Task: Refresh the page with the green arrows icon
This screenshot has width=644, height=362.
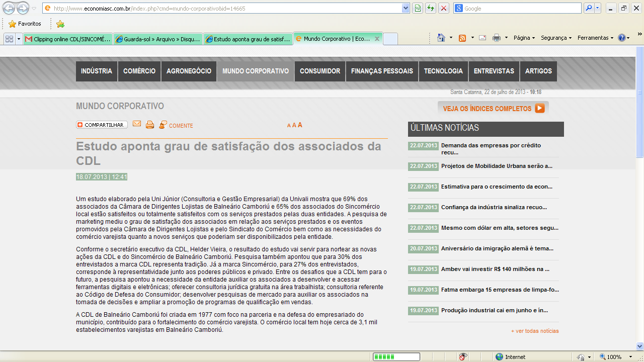Action: click(x=431, y=9)
